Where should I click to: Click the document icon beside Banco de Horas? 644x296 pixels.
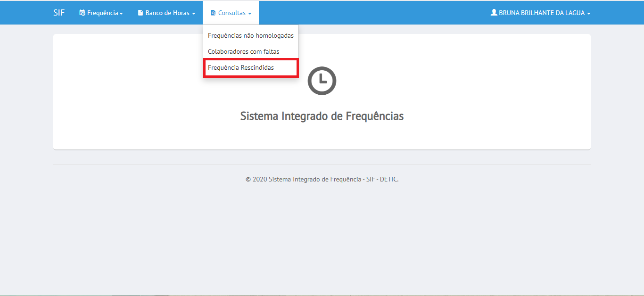140,13
